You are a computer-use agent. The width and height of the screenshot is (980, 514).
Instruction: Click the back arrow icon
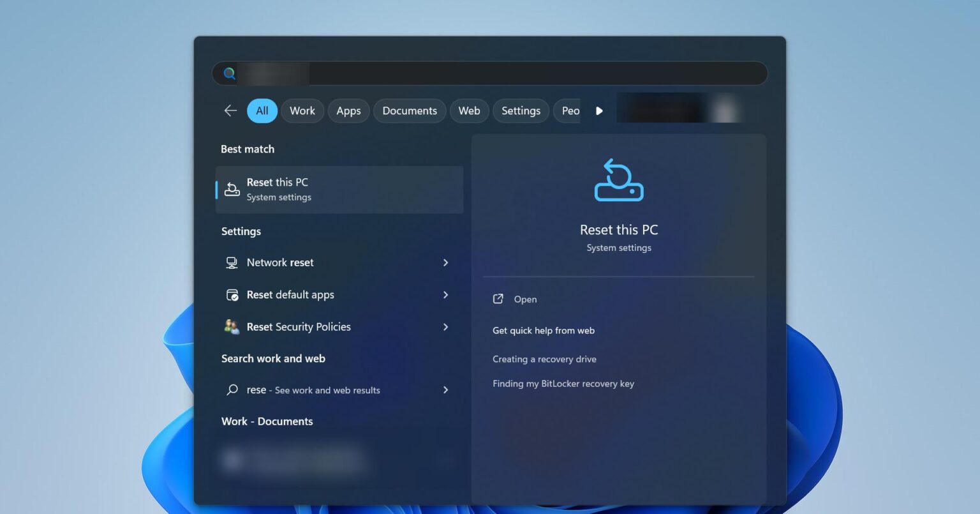(230, 111)
